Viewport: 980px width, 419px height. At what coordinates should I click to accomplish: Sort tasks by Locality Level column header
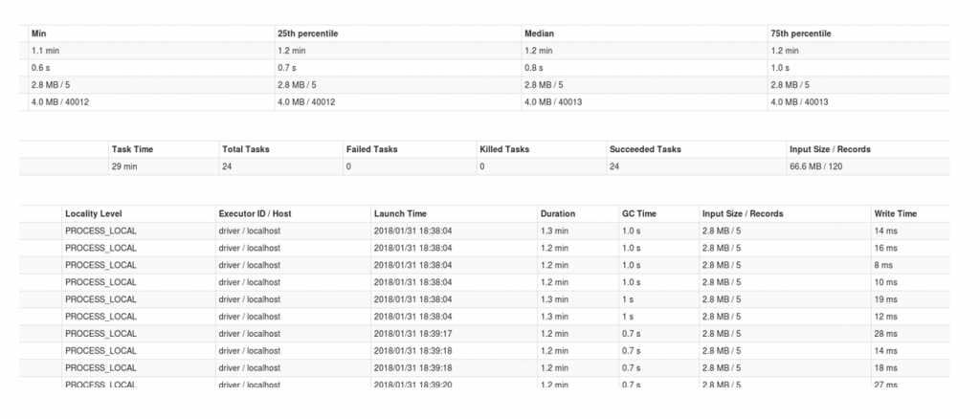coord(94,213)
